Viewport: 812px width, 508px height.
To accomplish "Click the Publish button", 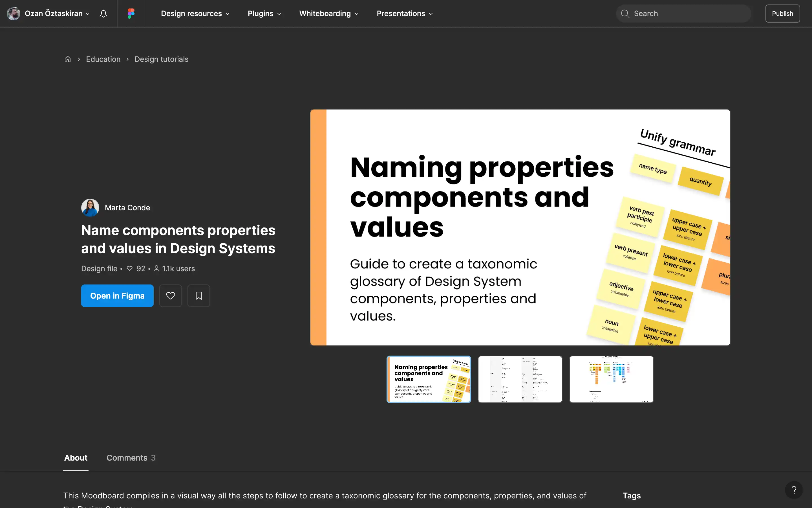I will (x=782, y=14).
